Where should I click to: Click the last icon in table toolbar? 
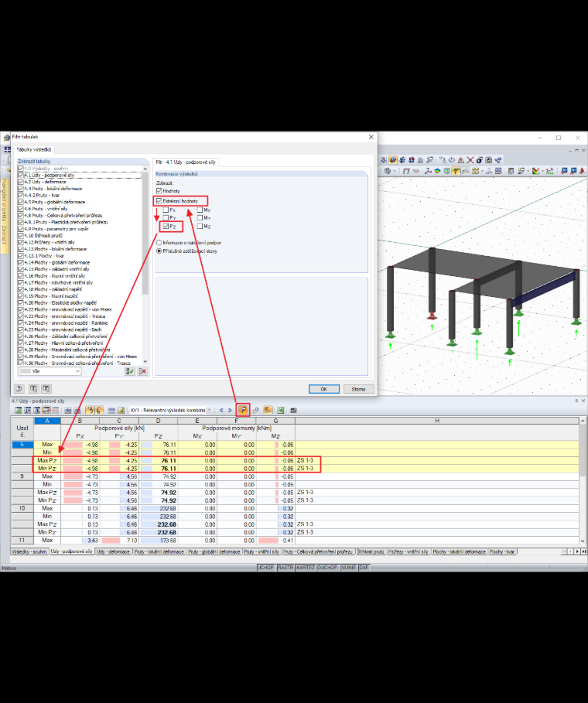pyautogui.click(x=293, y=410)
